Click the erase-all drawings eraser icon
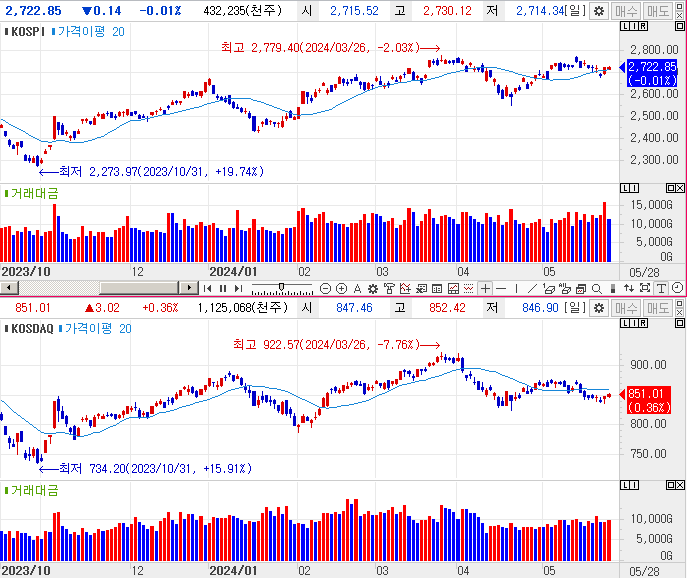The width and height of the screenshot is (687, 578). coord(565,288)
